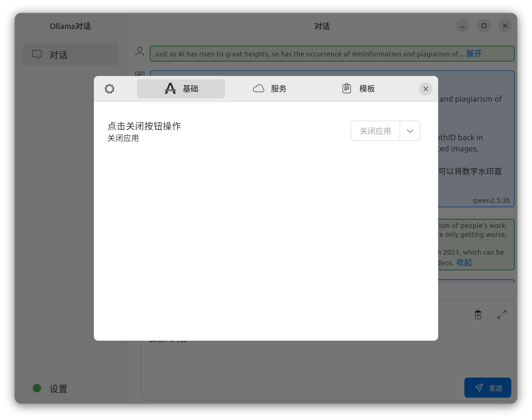Image resolution: width=532 pixels, height=420 pixels.
Task: Select the 对话 sidebar item
Action: pos(70,54)
